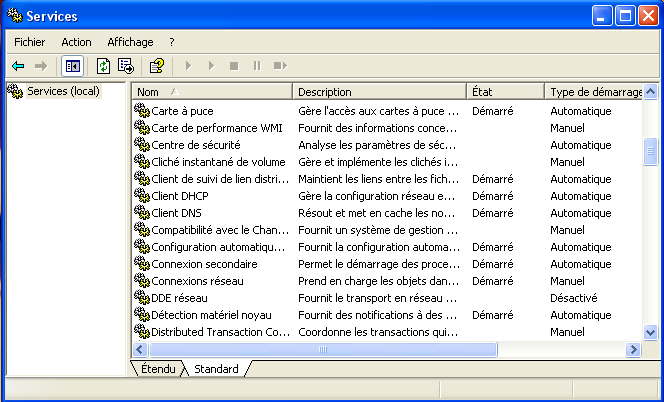Image resolution: width=664 pixels, height=402 pixels.
Task: Switch to the Étendu tab
Action: click(159, 369)
